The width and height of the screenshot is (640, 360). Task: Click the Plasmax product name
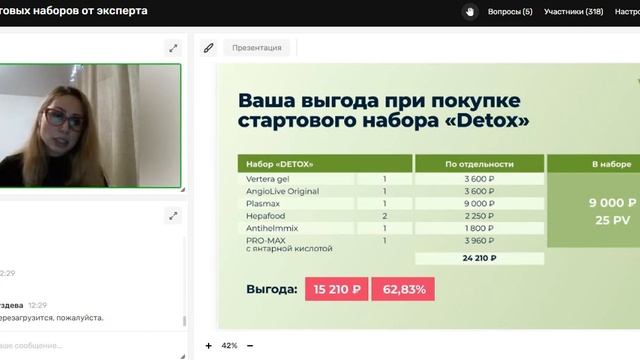point(263,204)
